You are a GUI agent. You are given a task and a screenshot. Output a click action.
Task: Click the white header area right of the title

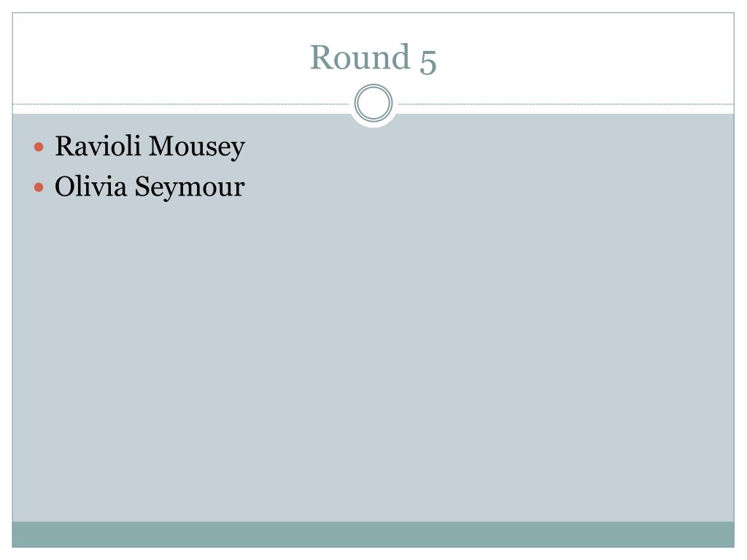[586, 57]
